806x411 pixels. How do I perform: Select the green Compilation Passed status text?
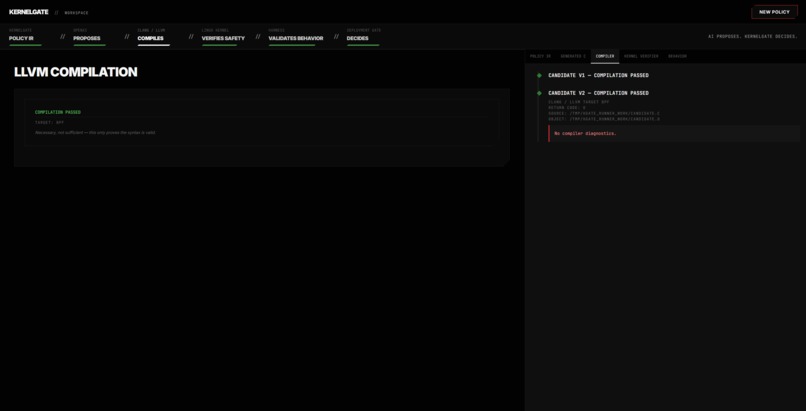point(58,112)
